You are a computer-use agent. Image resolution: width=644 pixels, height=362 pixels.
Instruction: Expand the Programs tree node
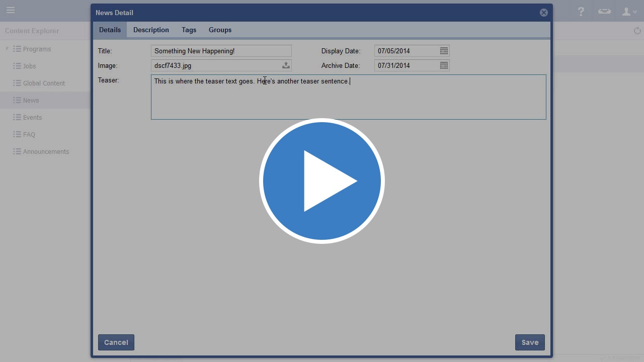click(x=7, y=49)
